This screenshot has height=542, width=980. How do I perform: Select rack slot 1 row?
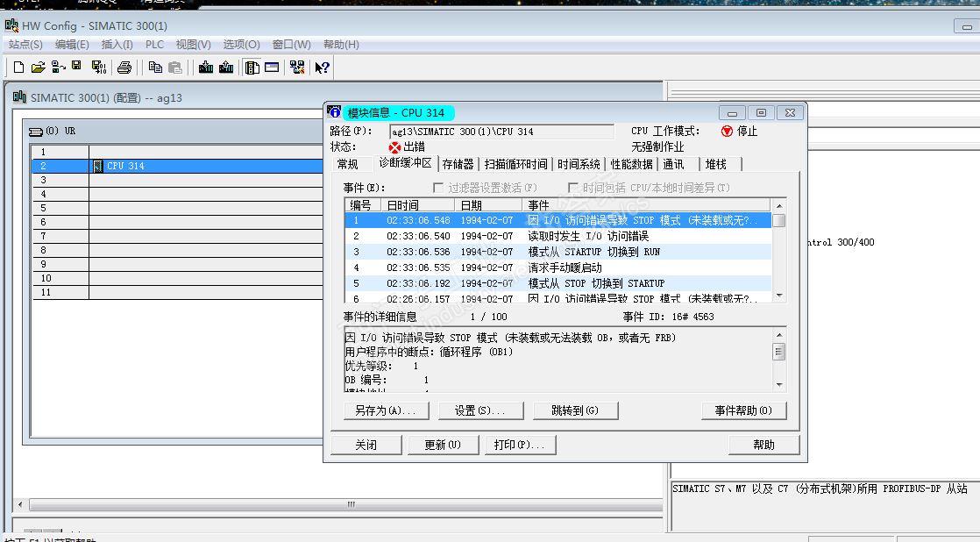[x=177, y=152]
